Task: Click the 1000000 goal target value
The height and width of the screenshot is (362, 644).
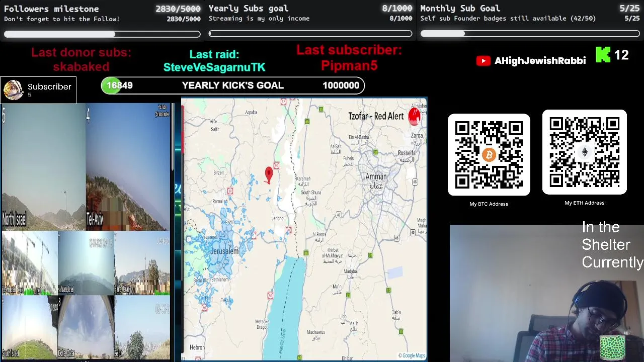Action: [341, 85]
